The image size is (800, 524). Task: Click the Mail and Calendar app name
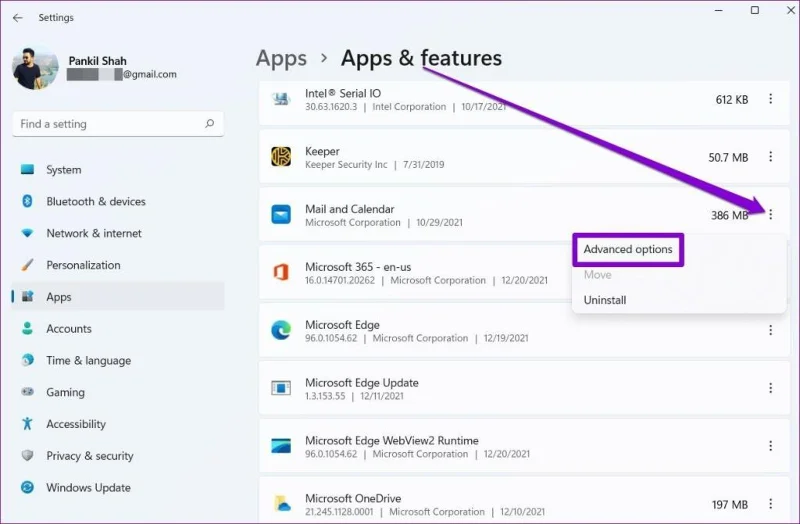[349, 209]
